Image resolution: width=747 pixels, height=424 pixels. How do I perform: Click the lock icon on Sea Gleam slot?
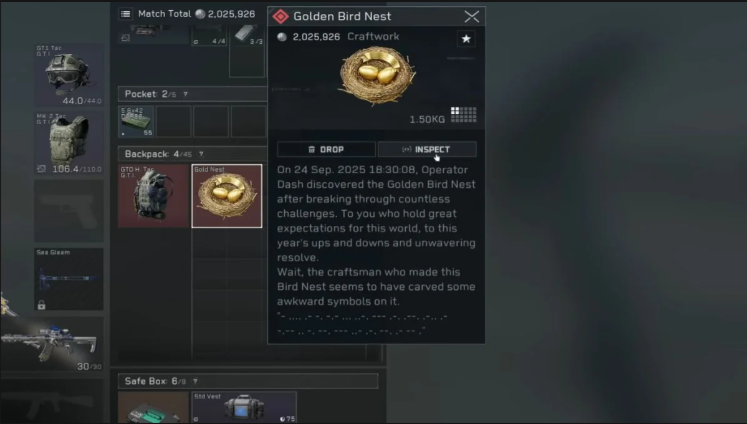click(x=41, y=305)
